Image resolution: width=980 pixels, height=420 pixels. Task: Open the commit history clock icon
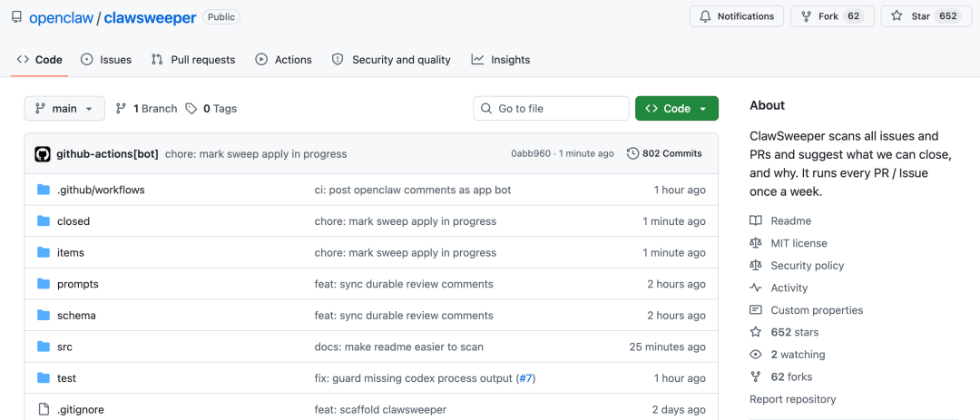pyautogui.click(x=632, y=154)
